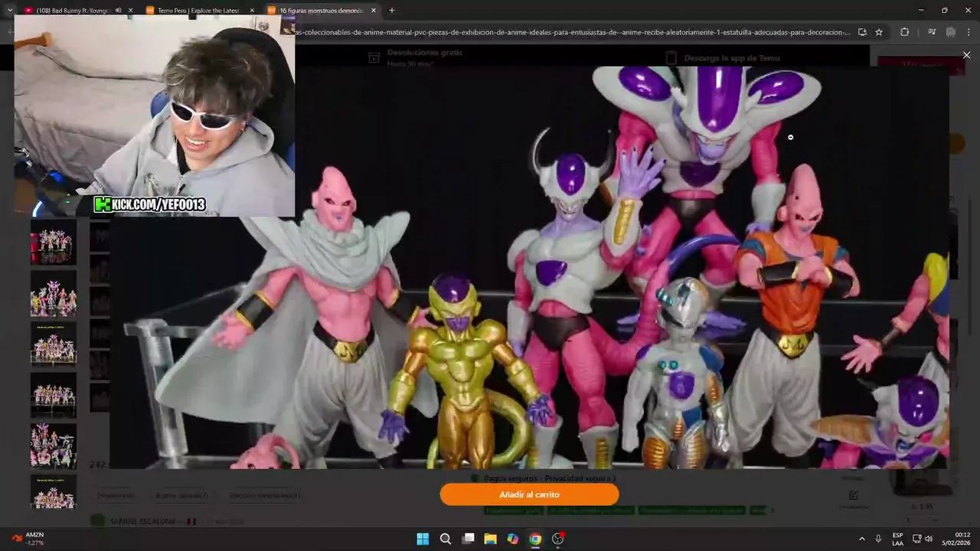The width and height of the screenshot is (980, 551).
Task: Click the orange Añadir al carrito button
Action: 529,494
